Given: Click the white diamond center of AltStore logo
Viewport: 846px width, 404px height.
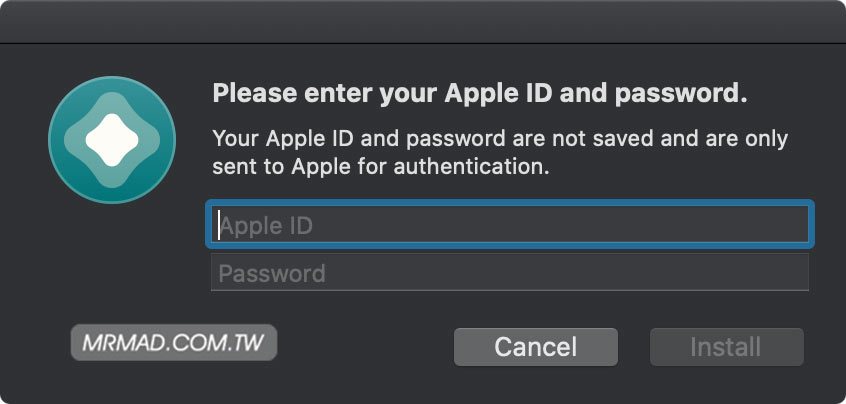Looking at the screenshot, I should (112, 140).
